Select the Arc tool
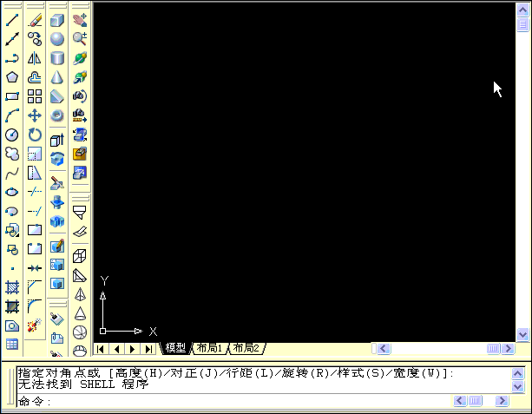The width and height of the screenshot is (532, 414). click(x=12, y=115)
